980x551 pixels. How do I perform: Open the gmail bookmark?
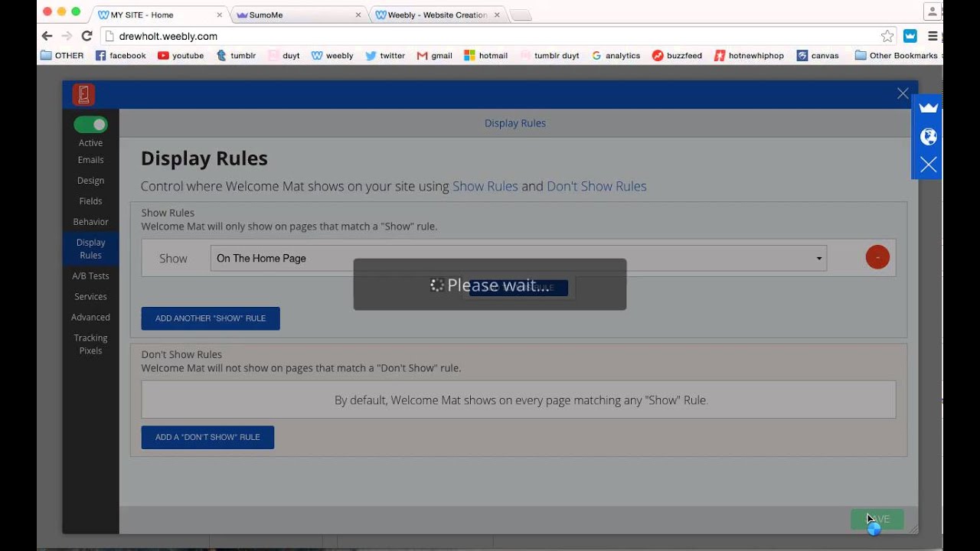(434, 56)
